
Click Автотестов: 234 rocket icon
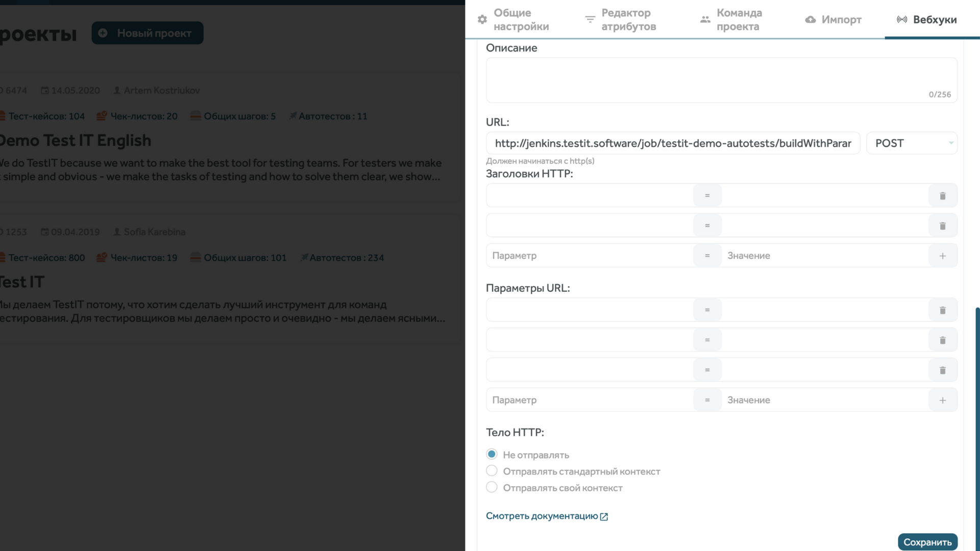click(304, 257)
